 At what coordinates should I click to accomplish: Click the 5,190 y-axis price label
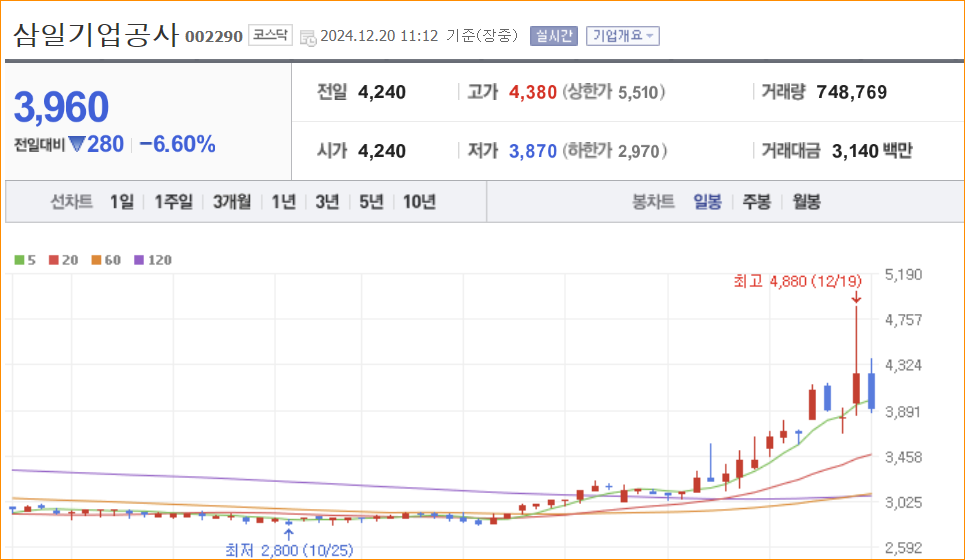tap(903, 274)
